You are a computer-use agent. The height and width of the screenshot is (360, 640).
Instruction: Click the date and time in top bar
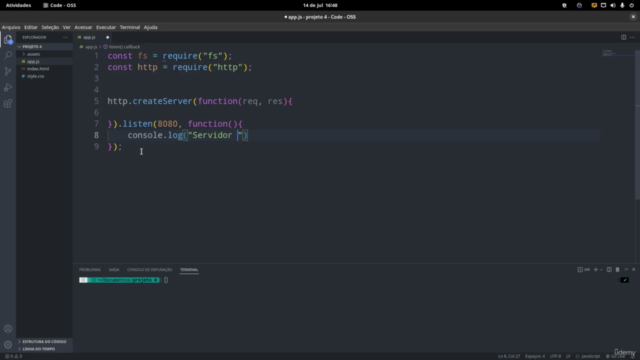pyautogui.click(x=320, y=5)
